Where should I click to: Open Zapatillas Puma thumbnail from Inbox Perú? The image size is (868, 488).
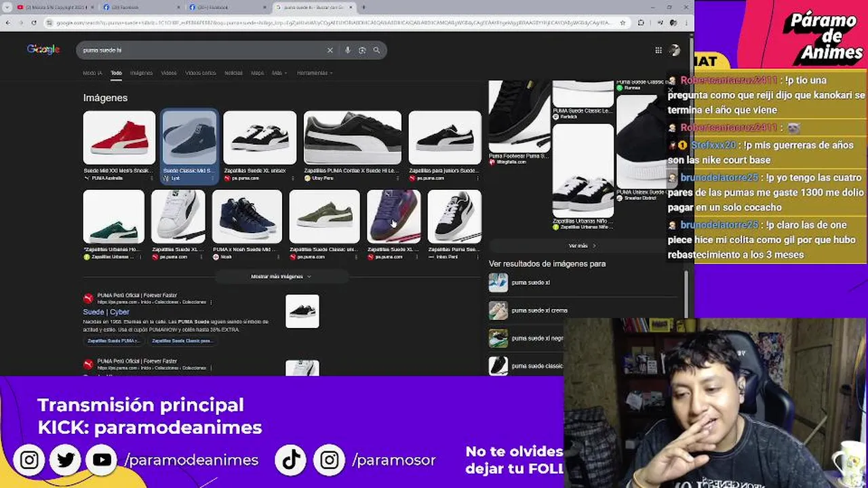click(x=454, y=216)
